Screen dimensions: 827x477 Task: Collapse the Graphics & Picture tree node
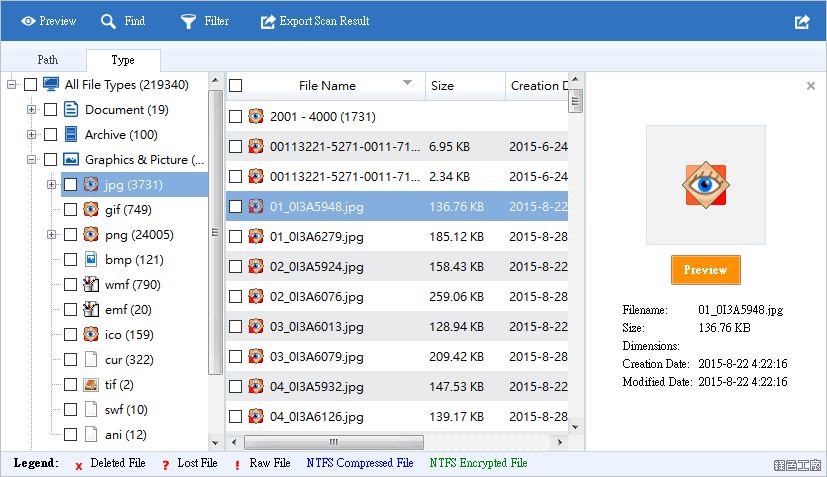coord(32,159)
